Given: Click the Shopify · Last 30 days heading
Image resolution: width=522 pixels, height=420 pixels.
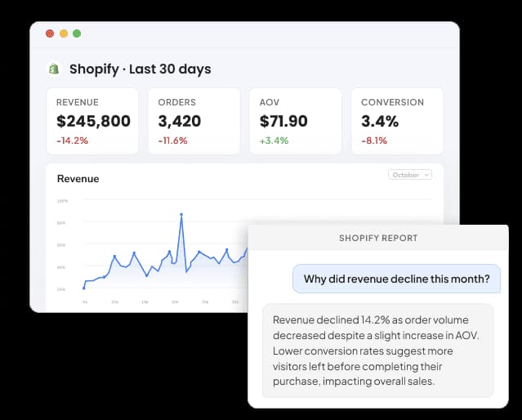Looking at the screenshot, I should 141,69.
